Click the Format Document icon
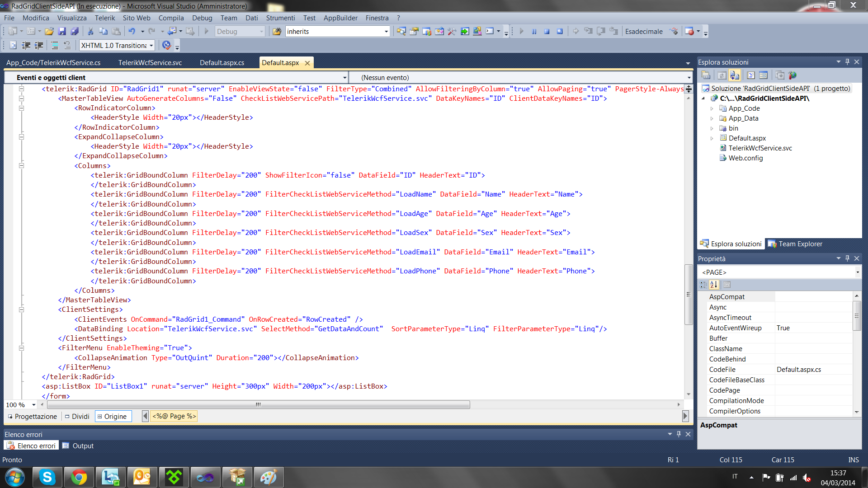The image size is (868, 488). (x=13, y=45)
